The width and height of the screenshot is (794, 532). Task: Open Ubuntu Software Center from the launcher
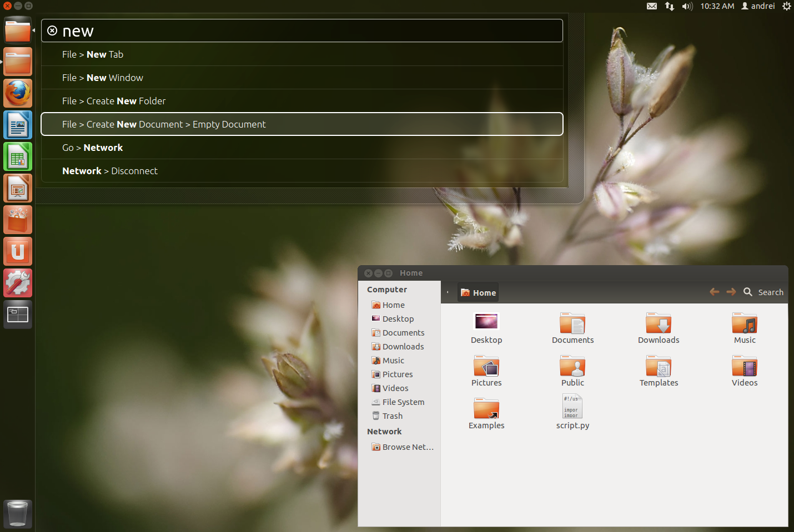tap(17, 220)
